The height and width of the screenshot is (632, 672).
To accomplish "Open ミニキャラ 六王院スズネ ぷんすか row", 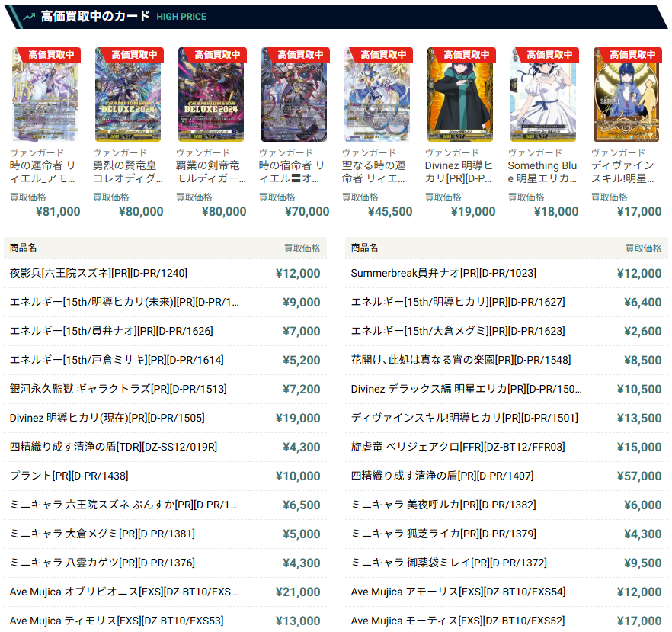I will click(165, 505).
